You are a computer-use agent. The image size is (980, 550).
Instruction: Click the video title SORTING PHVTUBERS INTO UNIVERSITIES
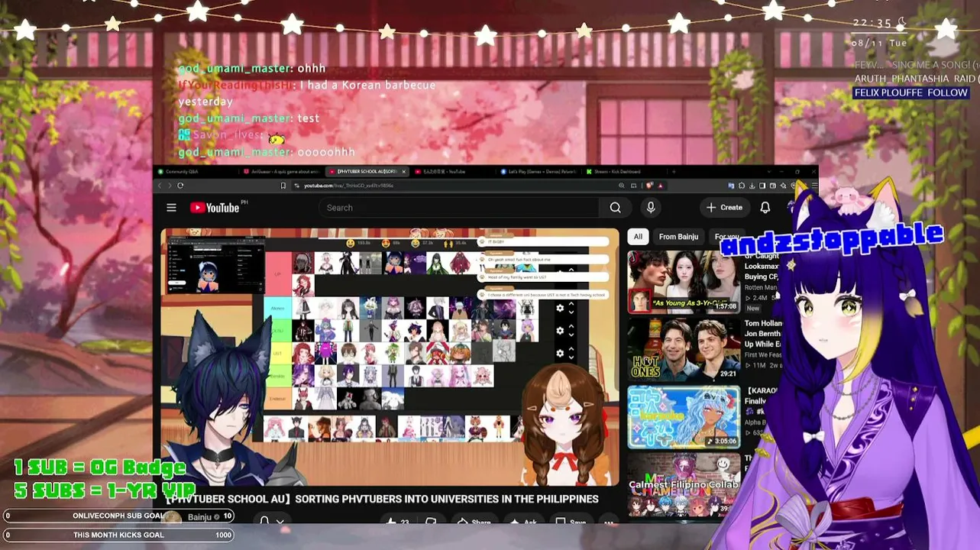click(383, 499)
